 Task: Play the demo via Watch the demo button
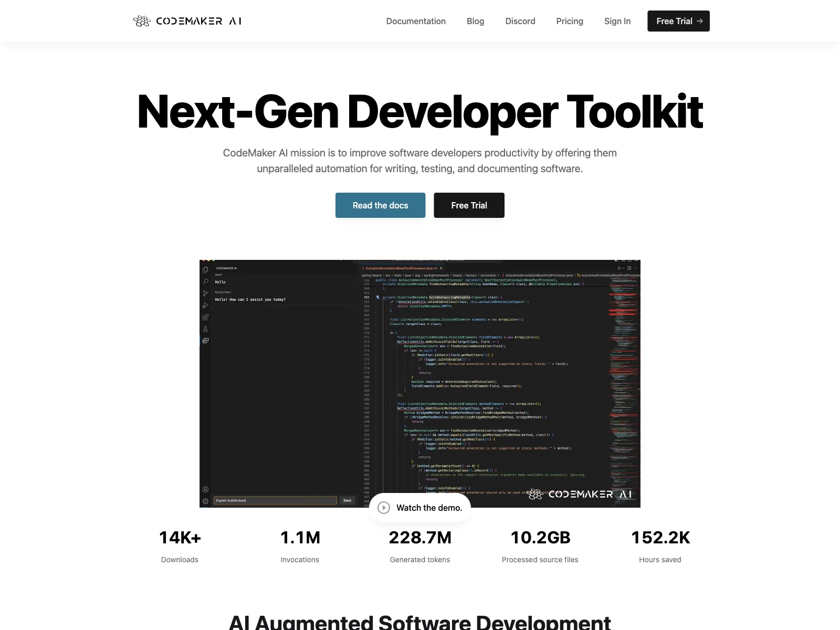coord(420,508)
